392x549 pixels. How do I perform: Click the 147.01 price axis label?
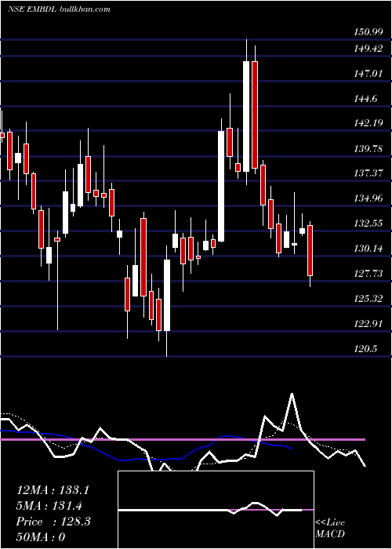pos(368,74)
